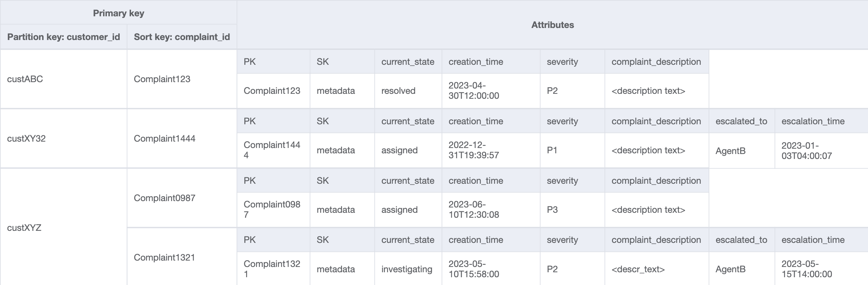The height and width of the screenshot is (285, 868).
Task: Click the "resolved" current_state value
Action: click(x=398, y=91)
